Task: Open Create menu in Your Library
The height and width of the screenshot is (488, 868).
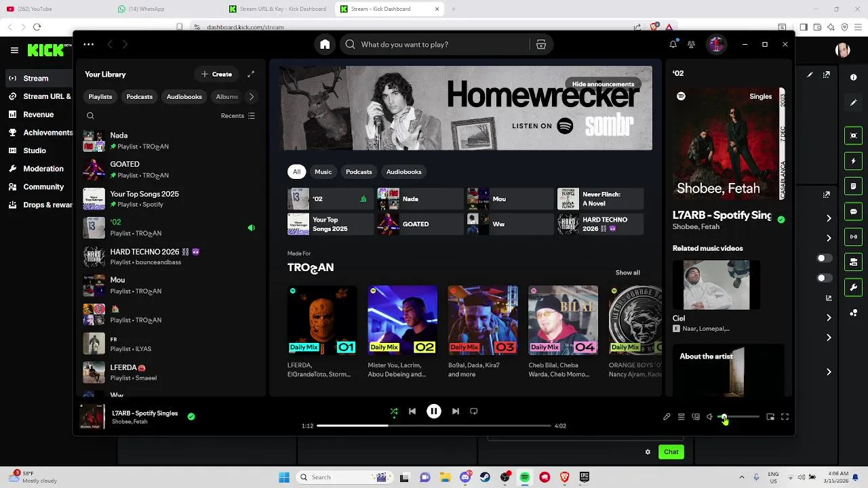Action: click(216, 75)
